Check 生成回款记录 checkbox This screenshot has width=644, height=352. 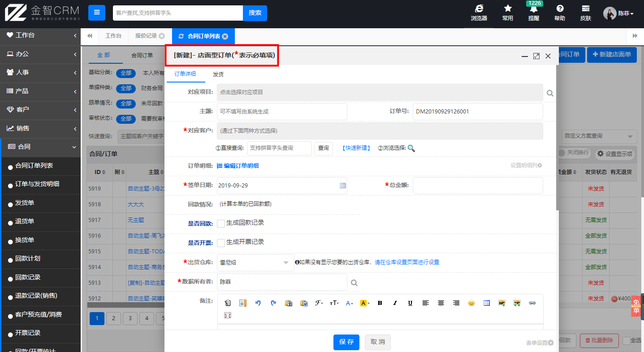pos(221,223)
